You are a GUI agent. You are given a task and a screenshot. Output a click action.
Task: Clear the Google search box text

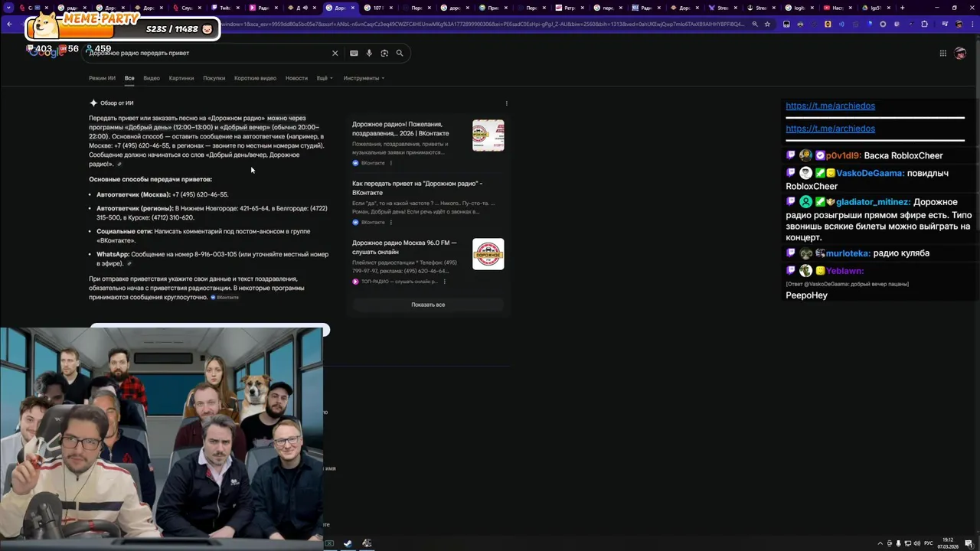[x=335, y=53]
